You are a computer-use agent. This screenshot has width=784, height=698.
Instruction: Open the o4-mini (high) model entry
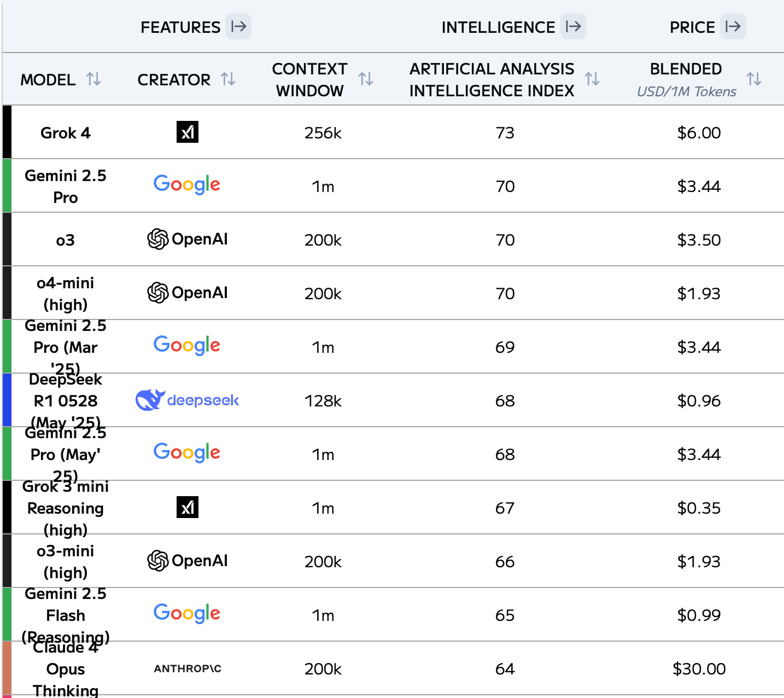click(x=66, y=294)
